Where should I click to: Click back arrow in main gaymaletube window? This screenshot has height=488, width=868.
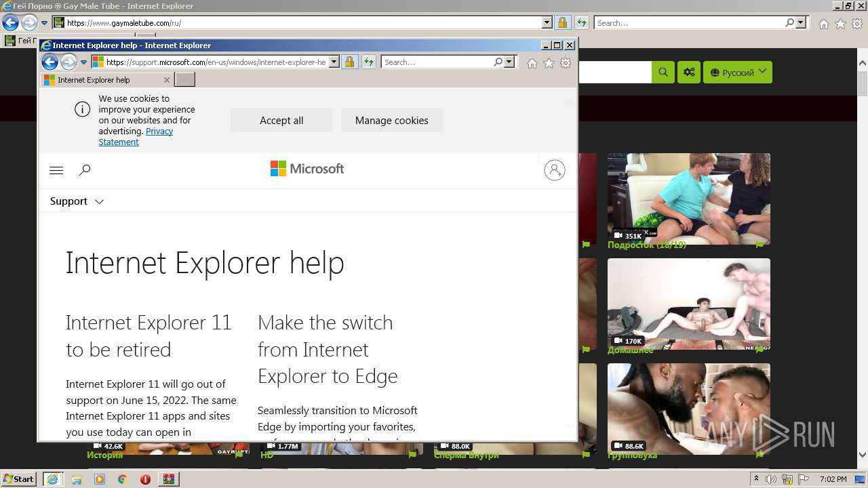click(10, 23)
